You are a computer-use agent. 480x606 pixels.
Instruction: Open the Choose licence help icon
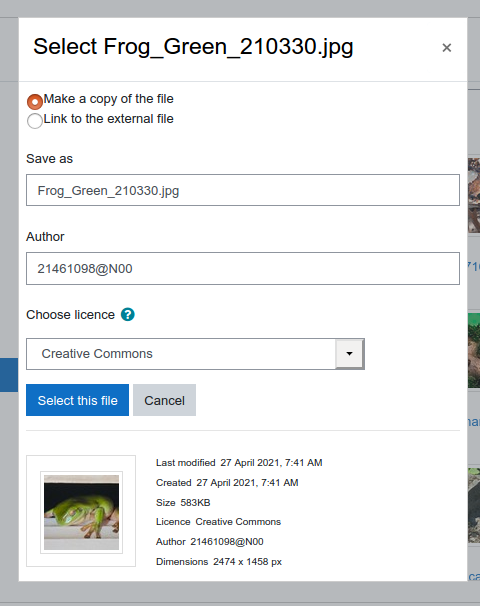coord(128,315)
